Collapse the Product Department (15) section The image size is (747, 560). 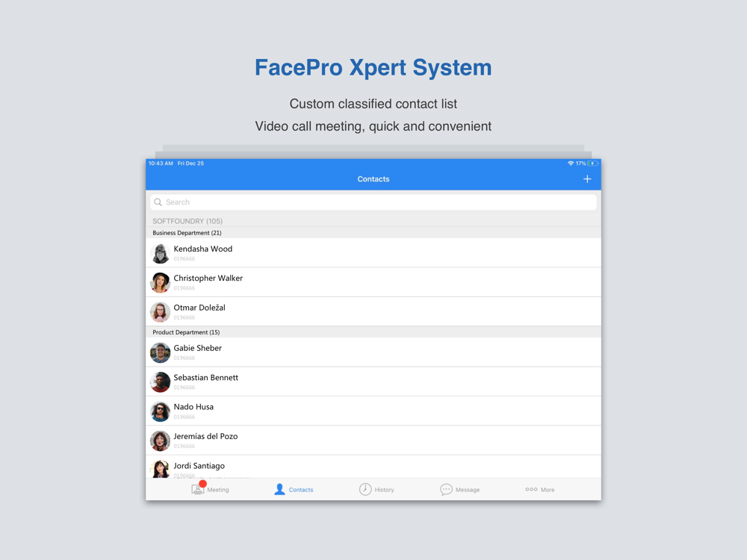click(x=373, y=332)
